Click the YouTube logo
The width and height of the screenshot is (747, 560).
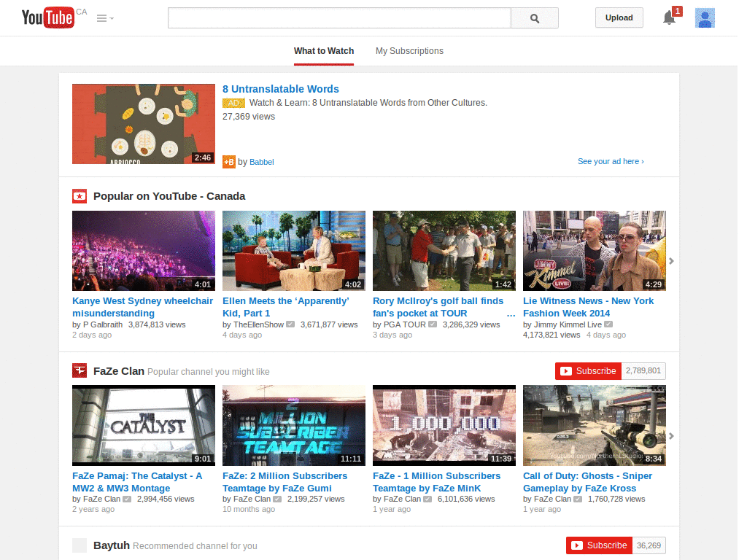[48, 17]
